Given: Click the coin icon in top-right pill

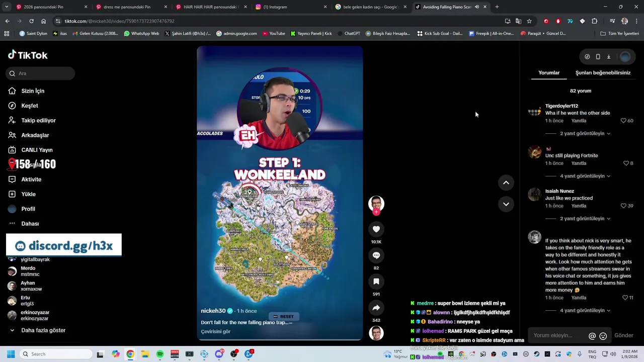Looking at the screenshot, I should (587, 57).
